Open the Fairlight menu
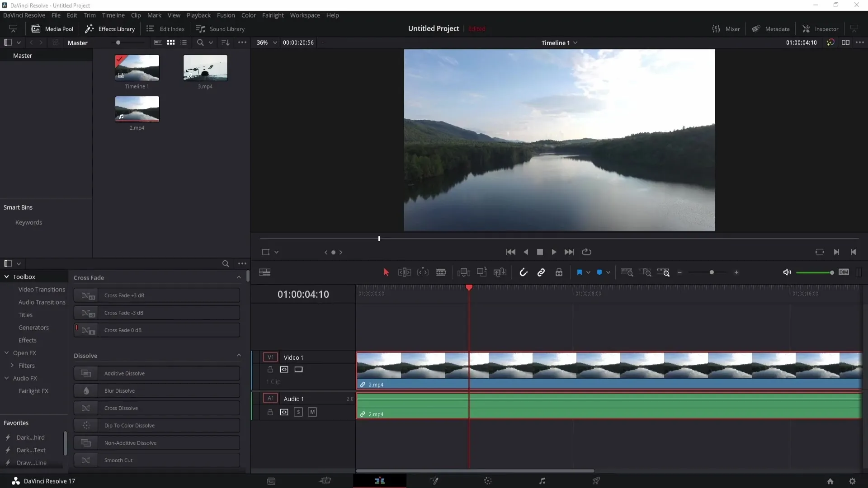This screenshot has width=868, height=488. (x=273, y=15)
